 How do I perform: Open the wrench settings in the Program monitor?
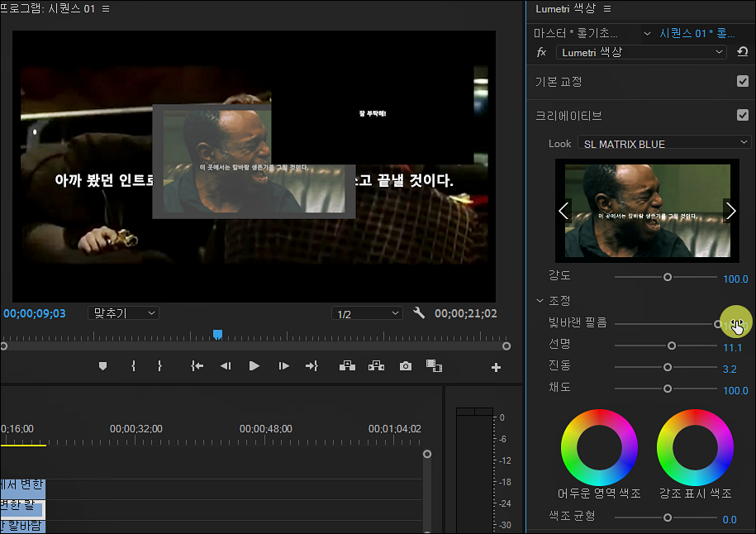[x=419, y=313]
